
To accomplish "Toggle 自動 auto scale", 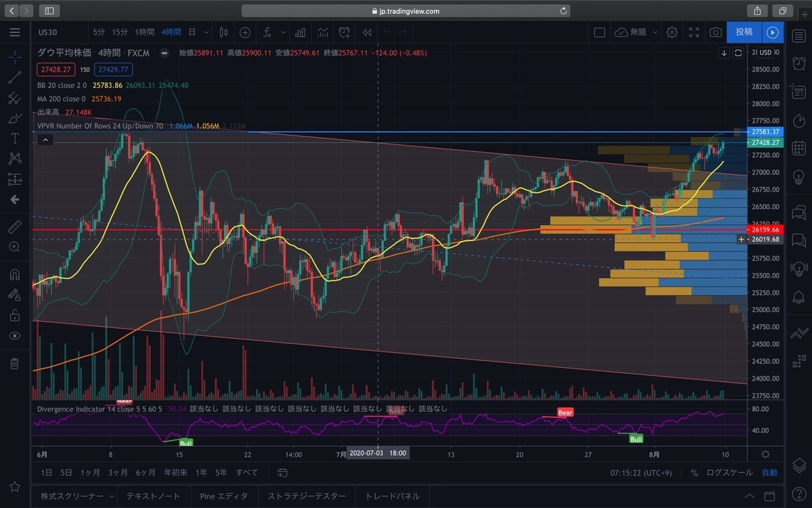I will (x=769, y=473).
